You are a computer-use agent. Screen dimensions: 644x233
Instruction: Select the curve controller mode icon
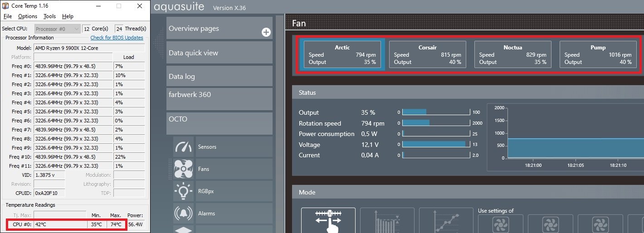pos(446,220)
